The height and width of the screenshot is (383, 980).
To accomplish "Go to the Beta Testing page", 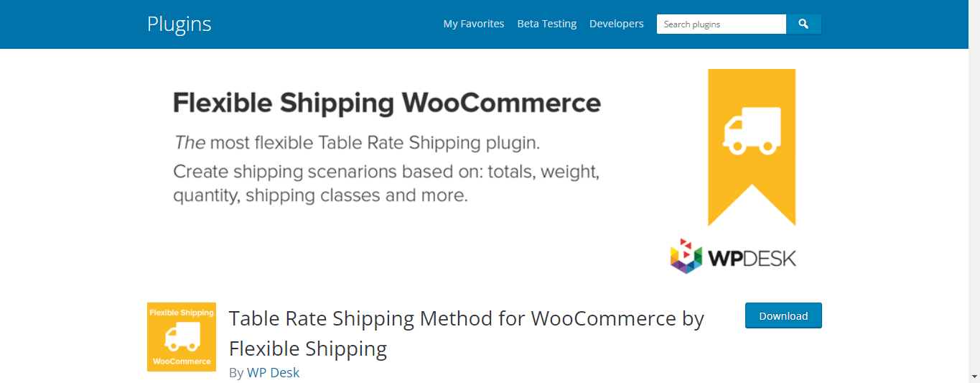I will coord(546,24).
